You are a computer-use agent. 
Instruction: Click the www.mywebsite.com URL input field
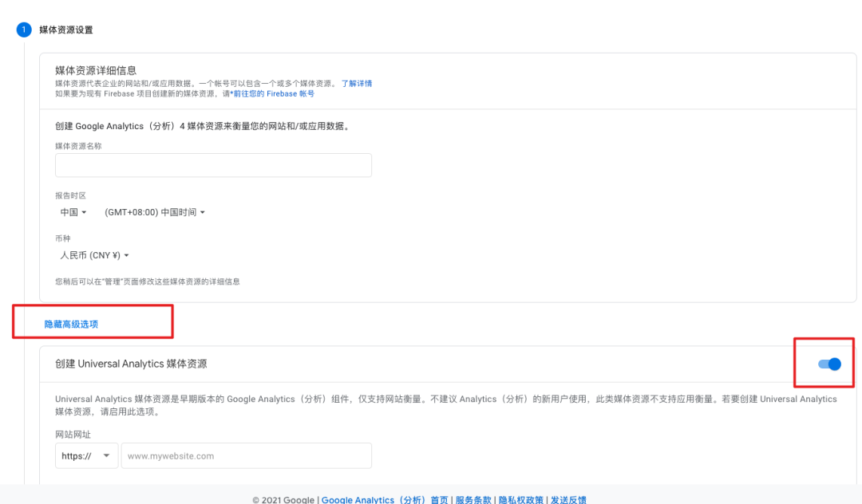[x=246, y=455]
